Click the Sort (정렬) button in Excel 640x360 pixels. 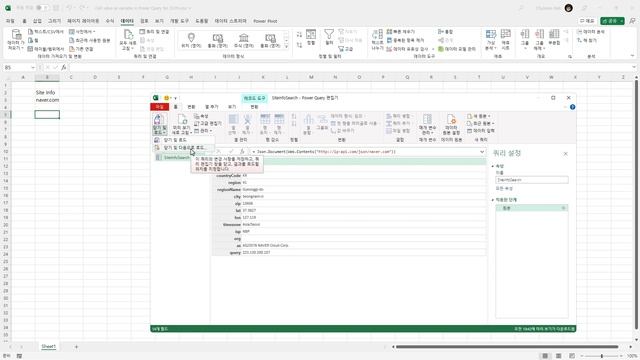[311, 37]
